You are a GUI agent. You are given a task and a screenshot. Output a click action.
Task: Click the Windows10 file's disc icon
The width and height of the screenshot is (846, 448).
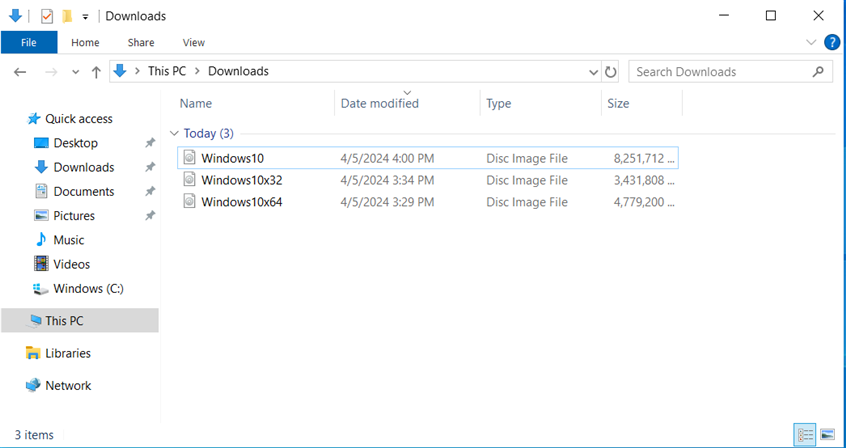189,158
